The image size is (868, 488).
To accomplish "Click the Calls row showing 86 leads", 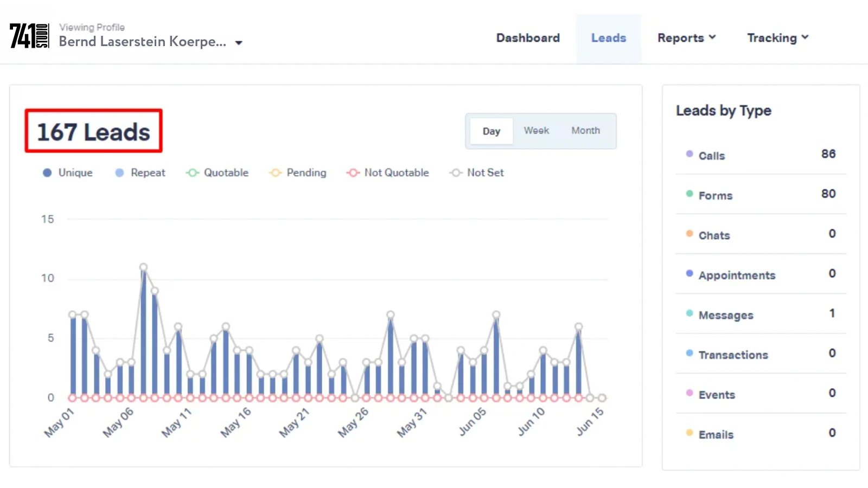I will [759, 155].
